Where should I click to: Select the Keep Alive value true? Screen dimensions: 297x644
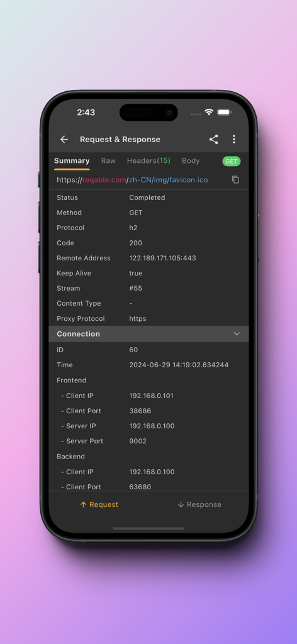(x=135, y=273)
